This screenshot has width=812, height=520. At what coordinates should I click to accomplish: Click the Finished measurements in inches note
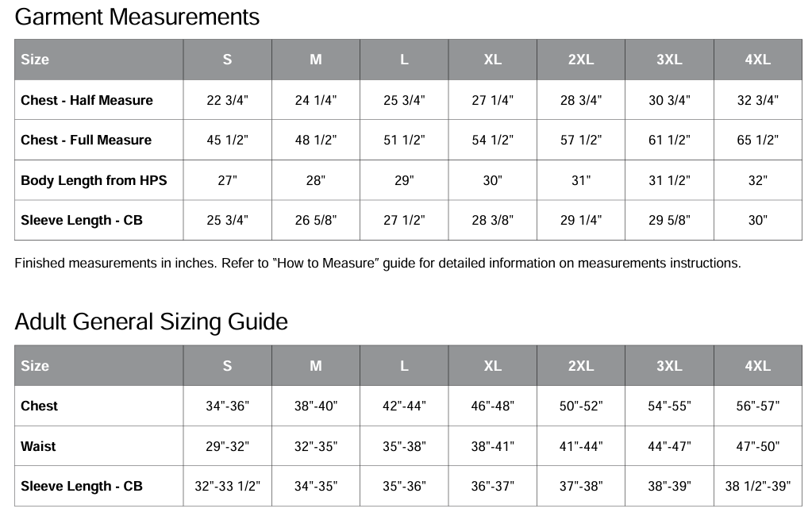378,263
